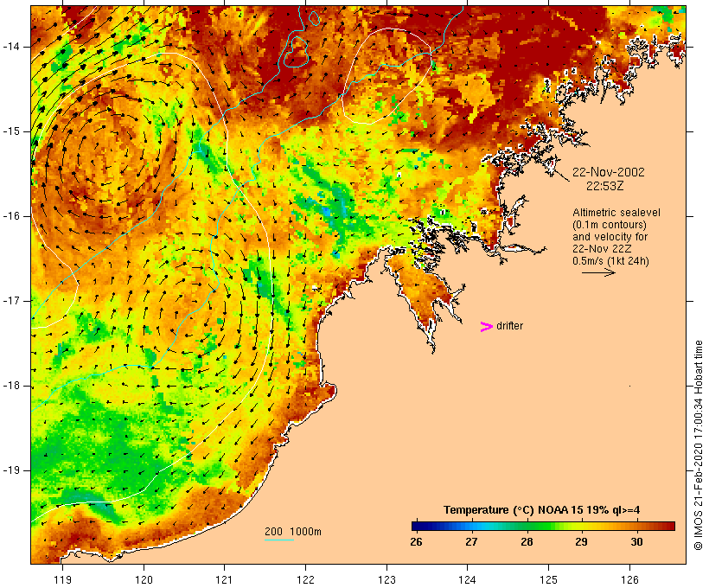Click the date text '22-Nov-2002'
The image size is (709, 588).
point(608,172)
